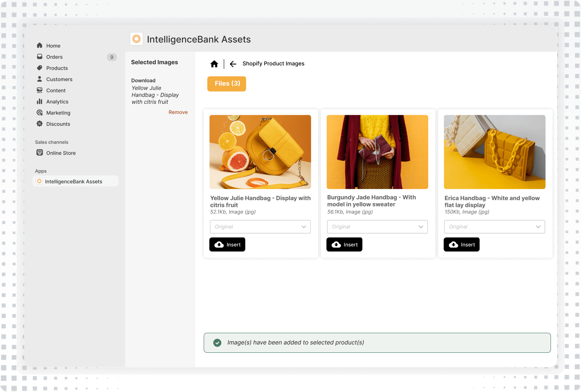The height and width of the screenshot is (392, 581).
Task: Click the 52.1Kb file size text
Action: click(233, 212)
